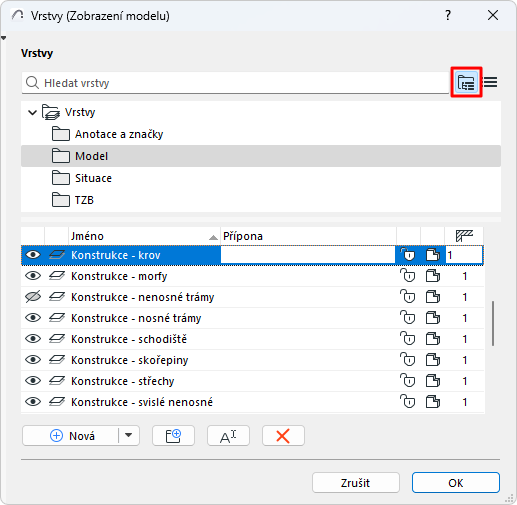Close the Vrstvy dialog window

click(x=493, y=15)
